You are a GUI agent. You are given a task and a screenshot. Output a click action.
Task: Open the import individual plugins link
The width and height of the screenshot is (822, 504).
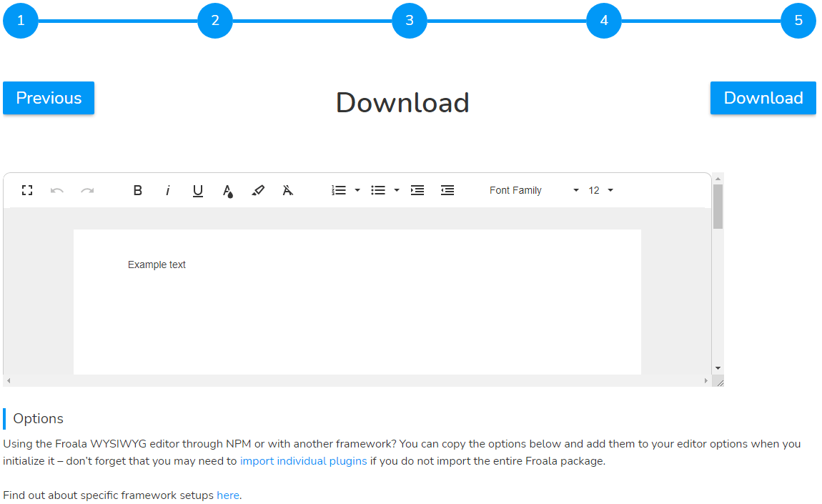(x=303, y=460)
